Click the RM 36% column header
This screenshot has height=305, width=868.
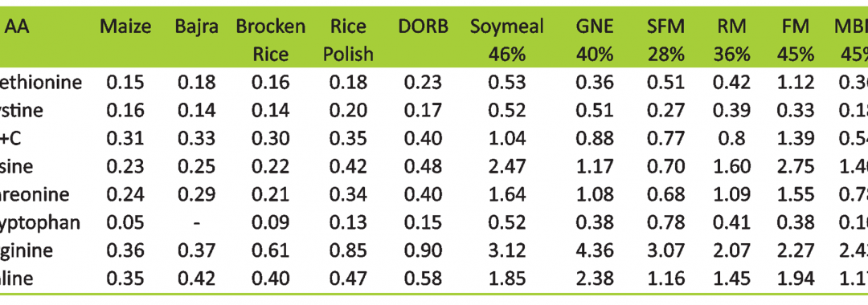(731, 40)
